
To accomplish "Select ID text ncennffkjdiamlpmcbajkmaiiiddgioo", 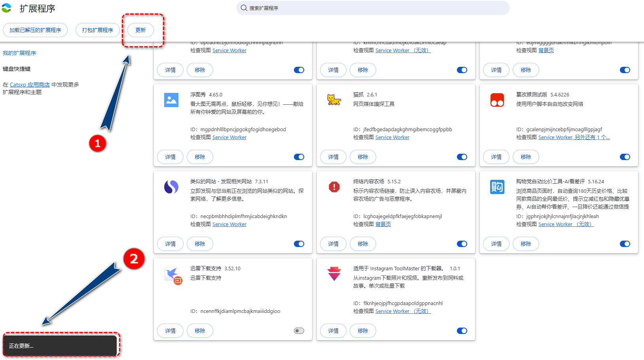I will tap(240, 311).
